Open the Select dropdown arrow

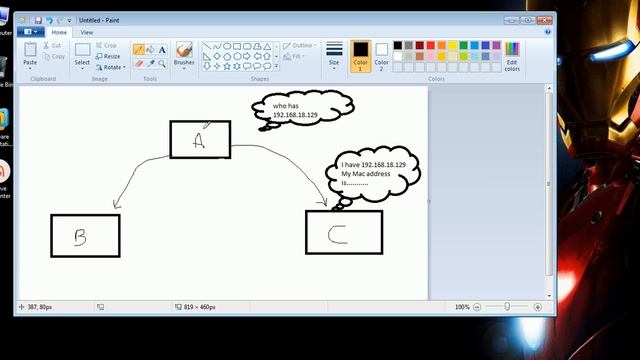coord(82,68)
